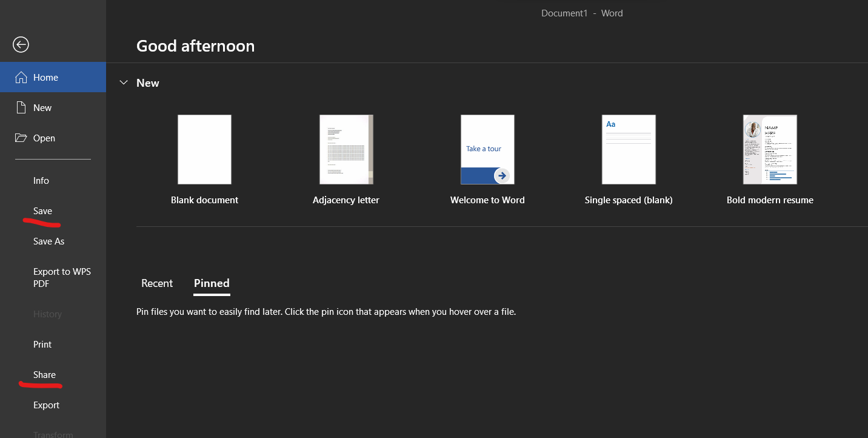Screen dimensions: 868x438
Task: Click the back arrow icon
Action: pos(21,44)
